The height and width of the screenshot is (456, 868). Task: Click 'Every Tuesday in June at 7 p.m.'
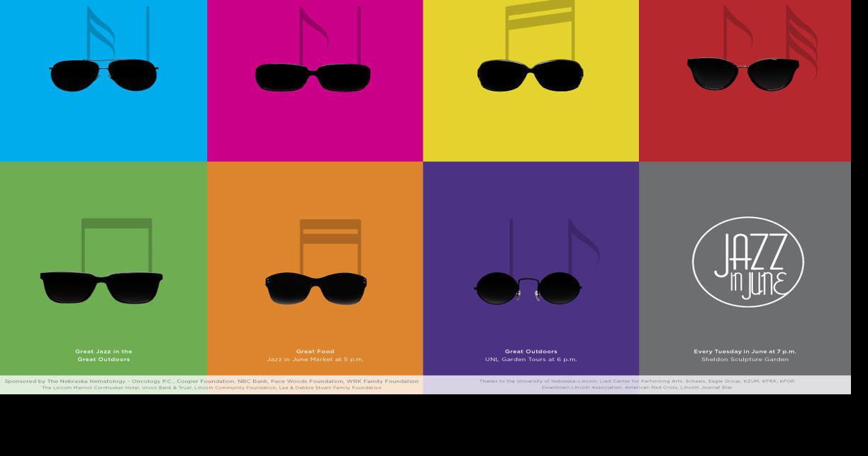[x=745, y=352]
